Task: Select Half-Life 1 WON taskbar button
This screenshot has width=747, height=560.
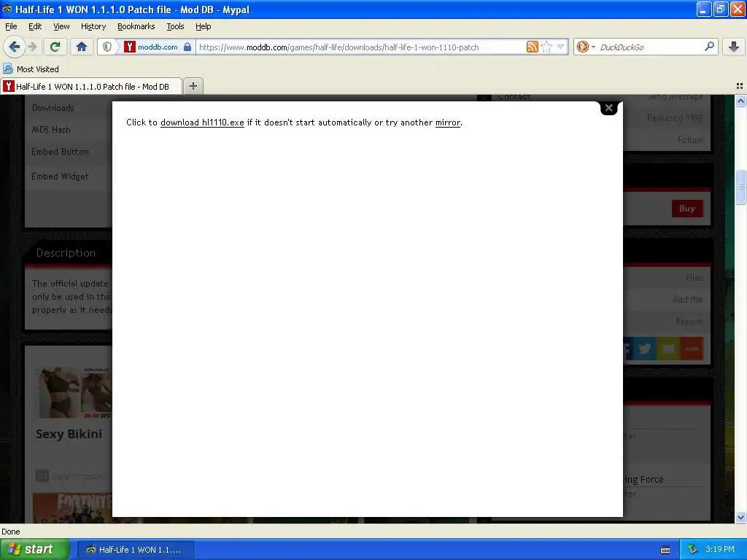Action: (135, 550)
